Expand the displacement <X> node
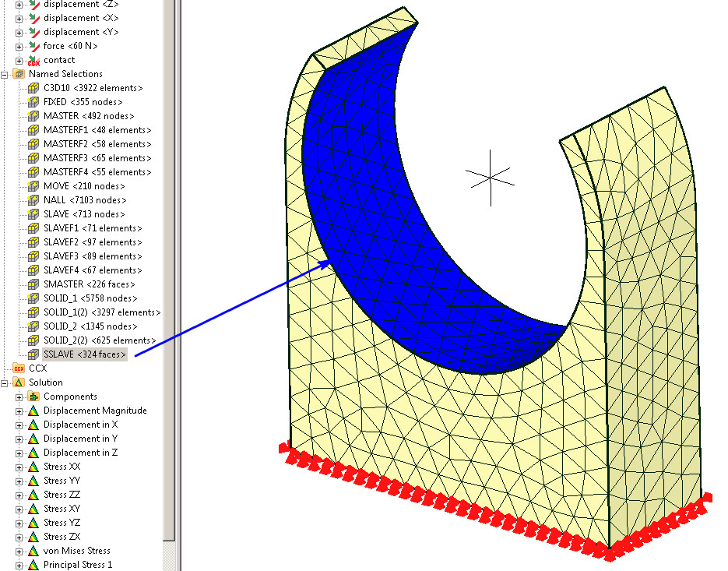Screen dimensions: 728x571 pyautogui.click(x=19, y=19)
